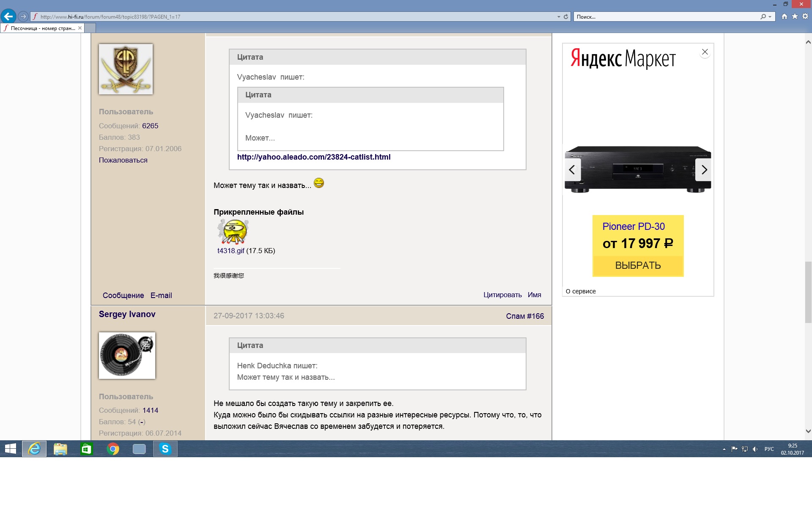Open Skype from the taskbar

(x=165, y=449)
